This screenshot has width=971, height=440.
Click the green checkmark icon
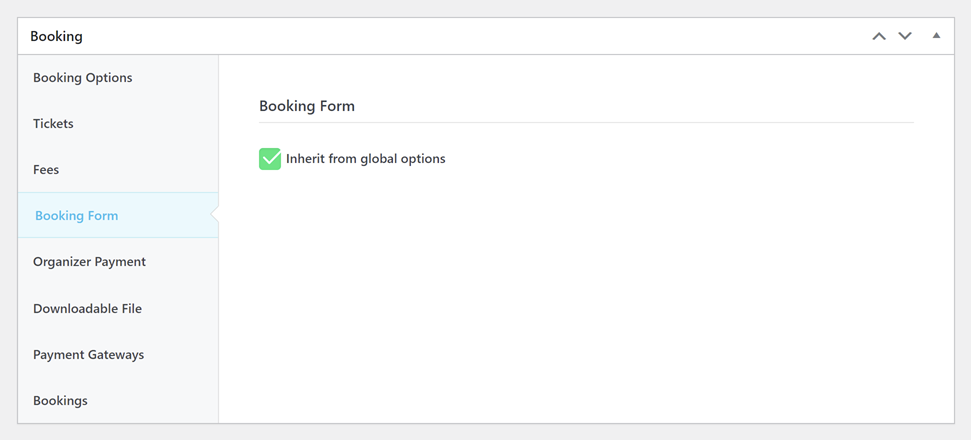(270, 159)
